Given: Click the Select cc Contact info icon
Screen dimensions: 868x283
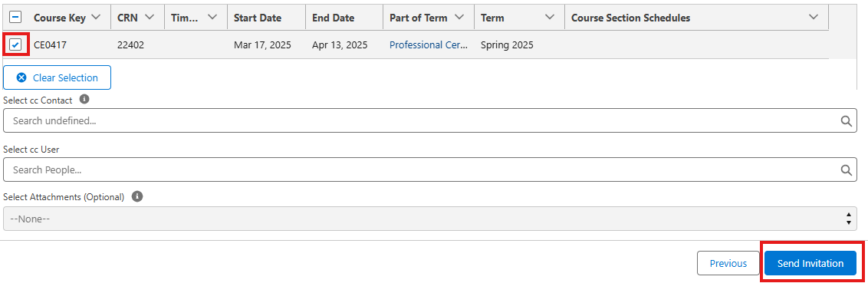Looking at the screenshot, I should tap(84, 99).
